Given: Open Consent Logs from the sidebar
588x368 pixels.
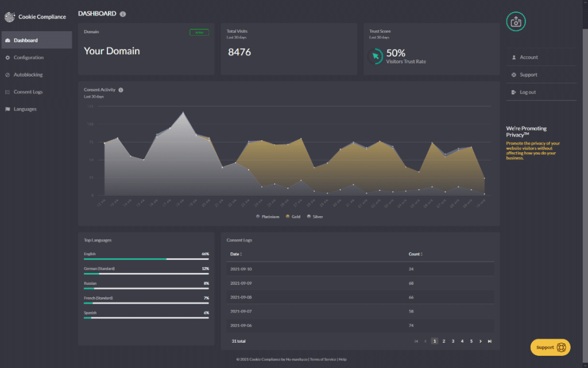Looking at the screenshot, I should click(x=28, y=91).
